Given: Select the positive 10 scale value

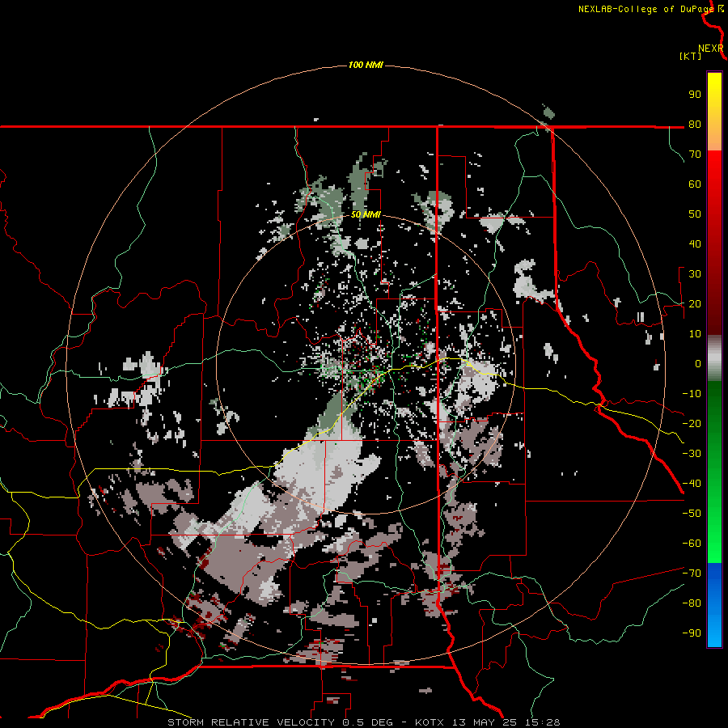Looking at the screenshot, I should 695,334.
